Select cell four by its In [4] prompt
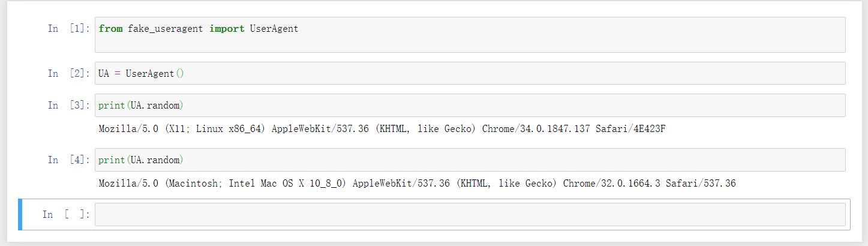868x246 pixels. pos(70,160)
